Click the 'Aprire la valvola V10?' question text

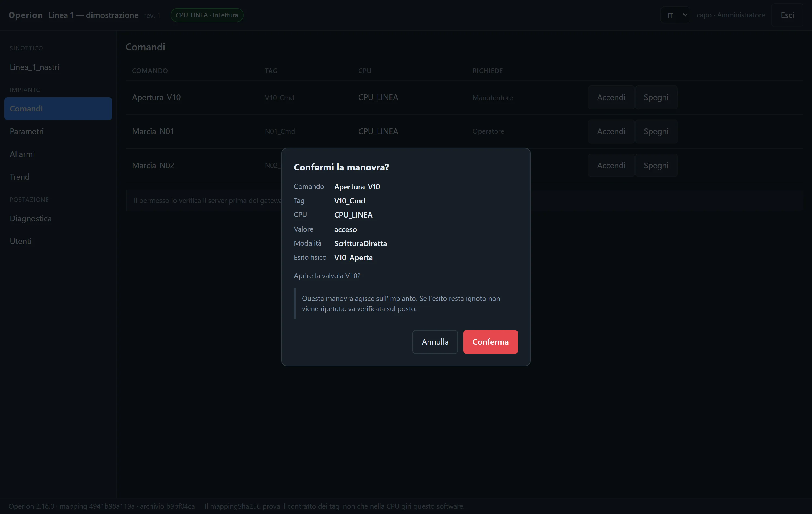(327, 276)
